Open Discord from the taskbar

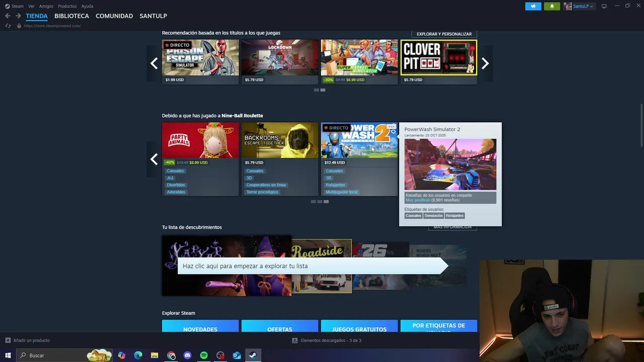click(x=188, y=355)
